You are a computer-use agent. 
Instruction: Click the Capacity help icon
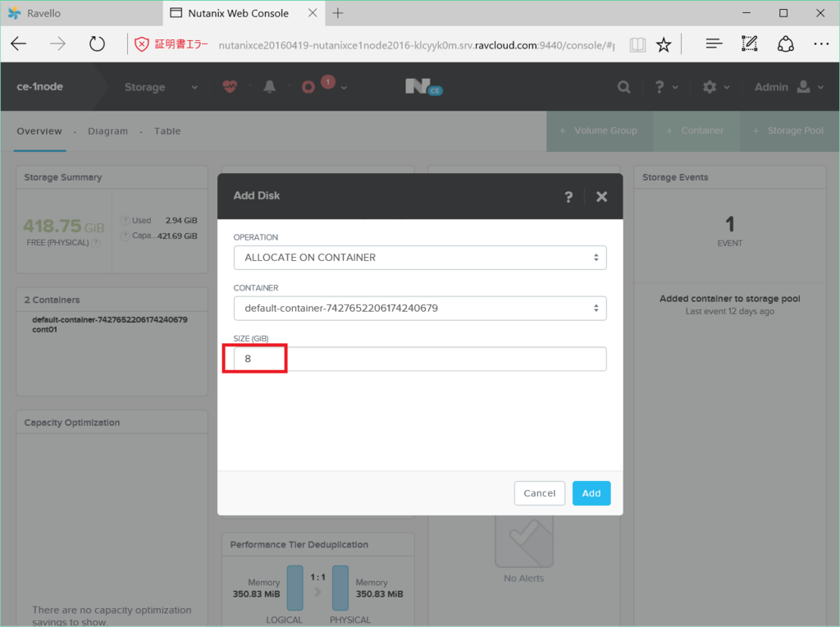pyautogui.click(x=125, y=236)
